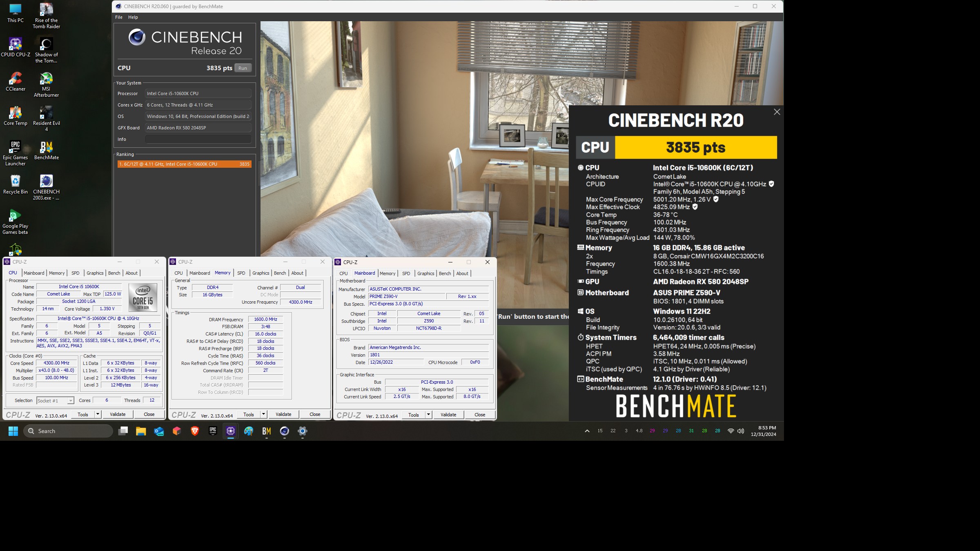This screenshot has height=551, width=980.
Task: Open Brave browser from the taskbar
Action: (195, 431)
